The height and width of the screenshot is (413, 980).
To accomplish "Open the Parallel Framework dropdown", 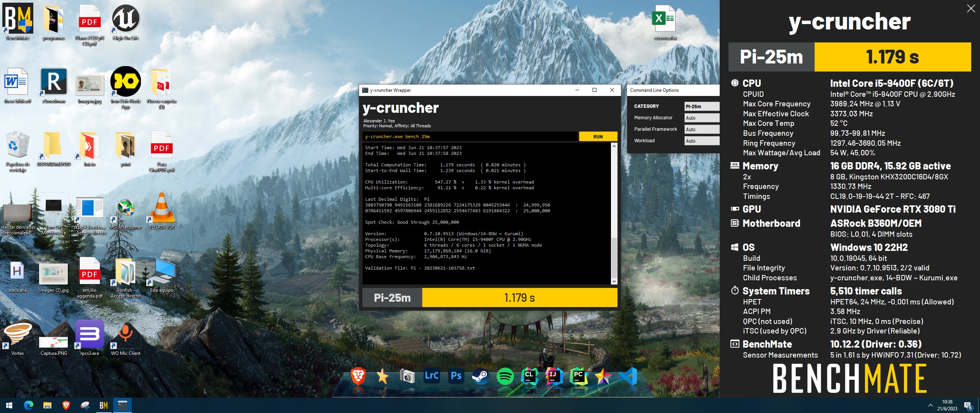I will (x=702, y=129).
